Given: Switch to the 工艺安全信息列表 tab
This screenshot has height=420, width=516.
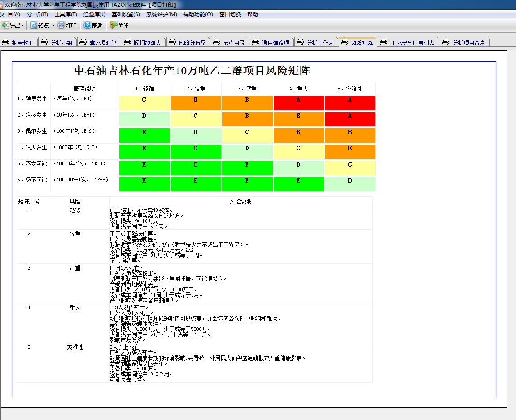Looking at the screenshot, I should (x=408, y=42).
